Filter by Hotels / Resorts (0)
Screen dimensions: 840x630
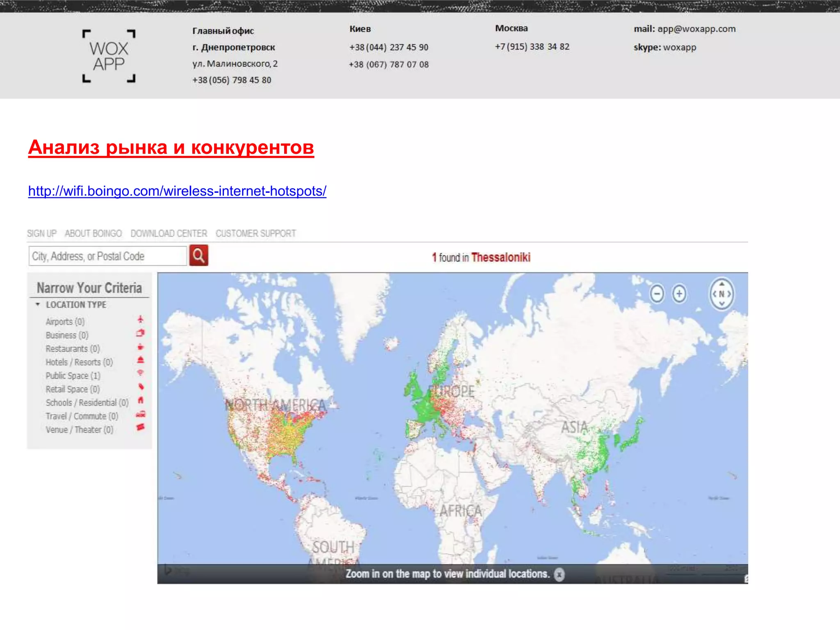click(79, 362)
